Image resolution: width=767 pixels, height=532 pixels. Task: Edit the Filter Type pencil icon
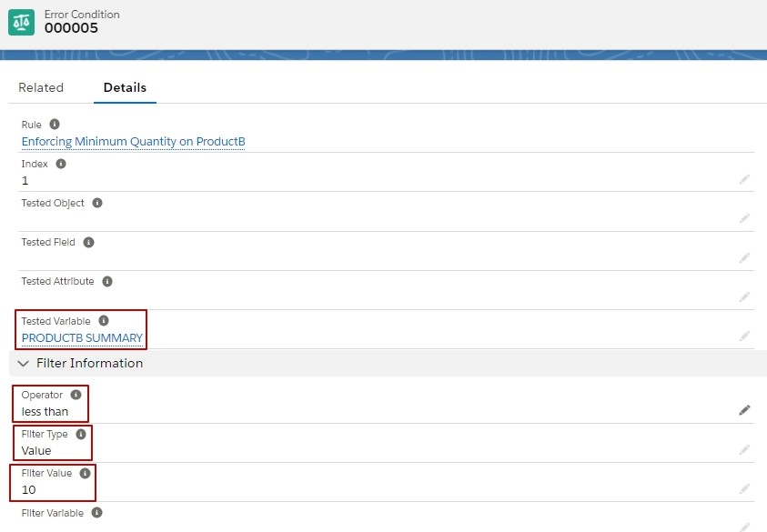744,449
